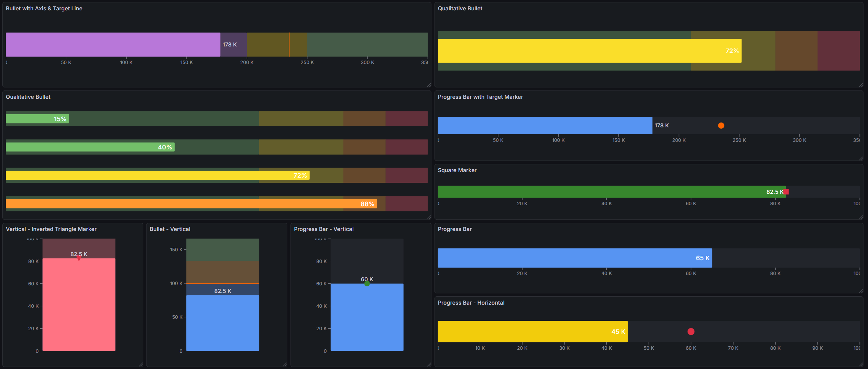Viewport: 868px width, 369px height.
Task: Click the blue 65 K progress bar
Action: click(574, 258)
